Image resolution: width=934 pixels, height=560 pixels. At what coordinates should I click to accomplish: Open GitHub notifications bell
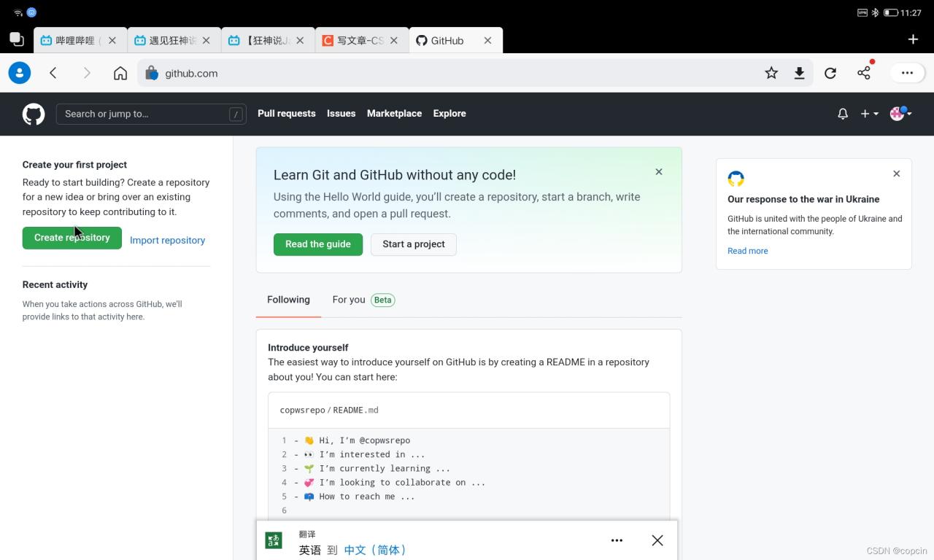(x=843, y=114)
